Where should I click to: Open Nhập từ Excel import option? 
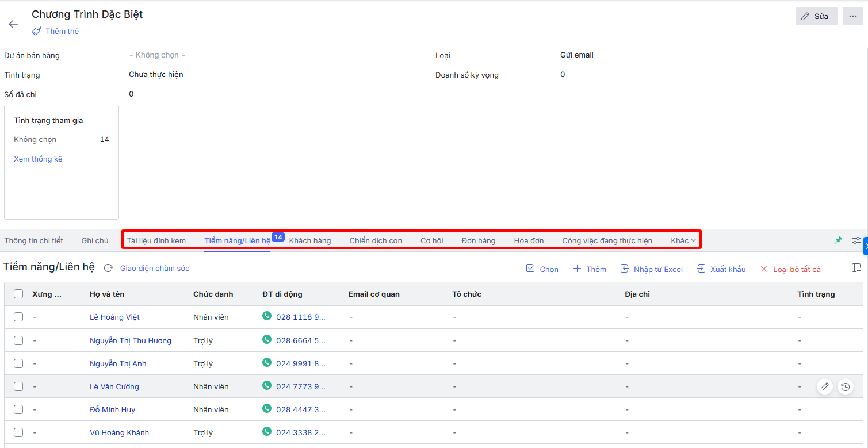point(652,269)
